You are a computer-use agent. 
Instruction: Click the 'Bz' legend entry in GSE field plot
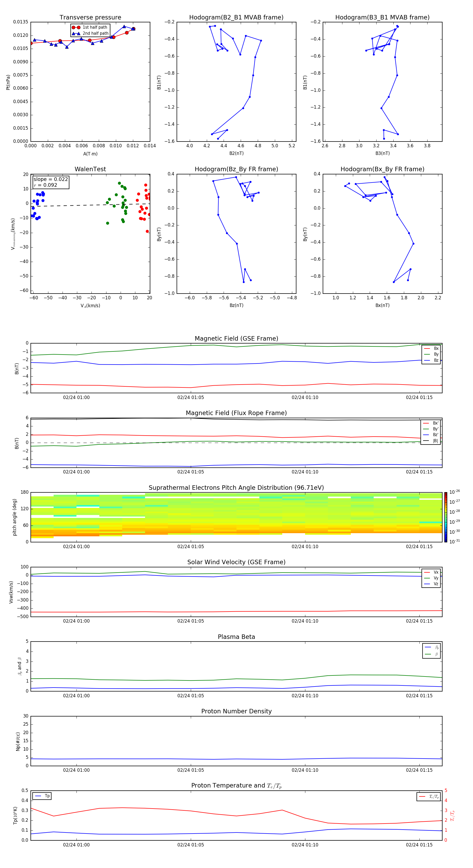pos(431,360)
